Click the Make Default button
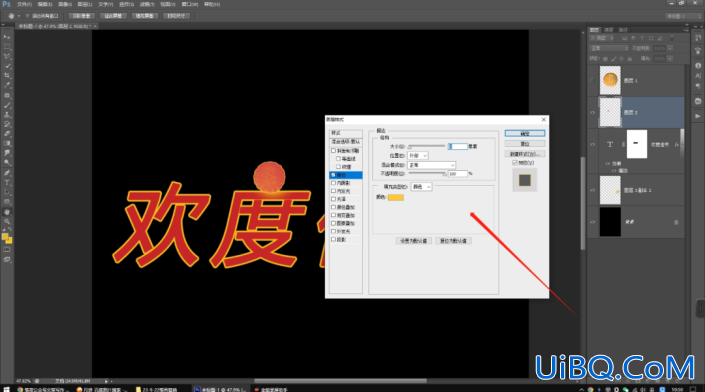 point(414,241)
